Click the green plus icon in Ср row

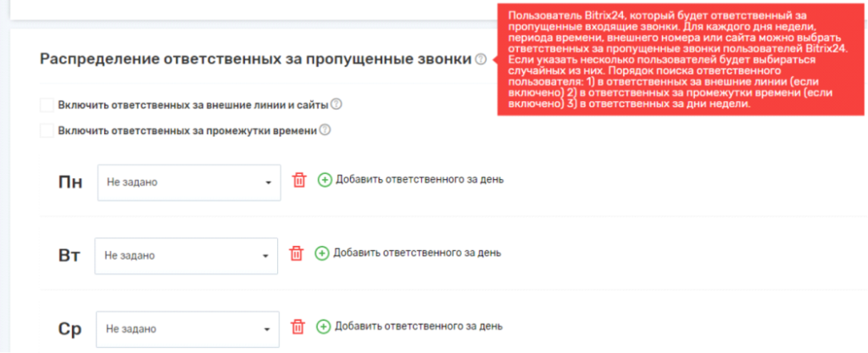pyautogui.click(x=325, y=327)
